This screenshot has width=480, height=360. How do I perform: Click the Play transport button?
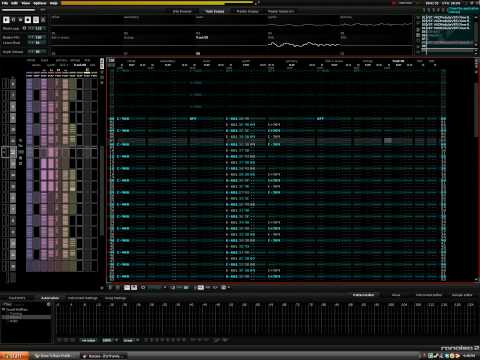(6, 20)
